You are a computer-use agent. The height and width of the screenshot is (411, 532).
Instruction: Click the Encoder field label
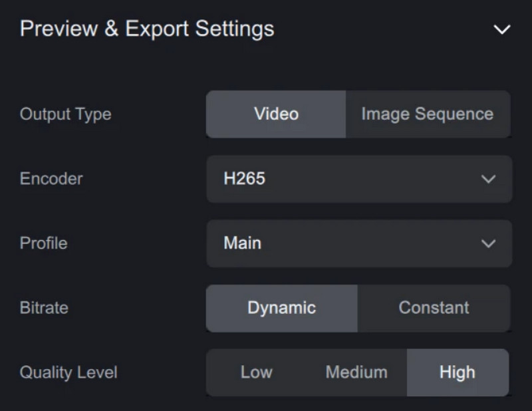click(x=51, y=179)
